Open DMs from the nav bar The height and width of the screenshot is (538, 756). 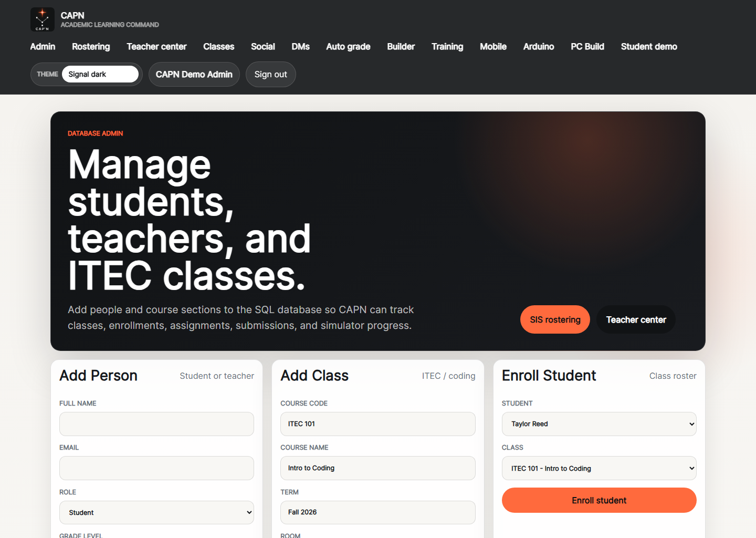300,47
